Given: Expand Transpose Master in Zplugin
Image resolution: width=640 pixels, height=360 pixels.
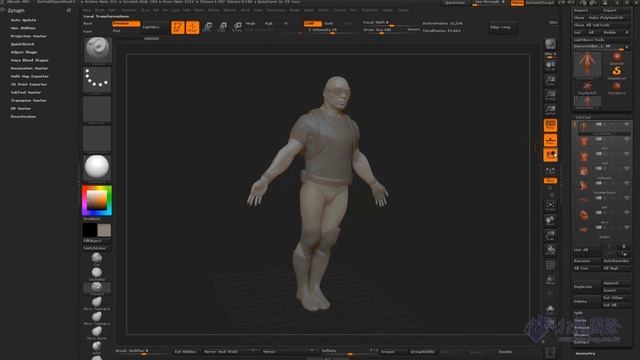Looking at the screenshot, I should coord(29,100).
